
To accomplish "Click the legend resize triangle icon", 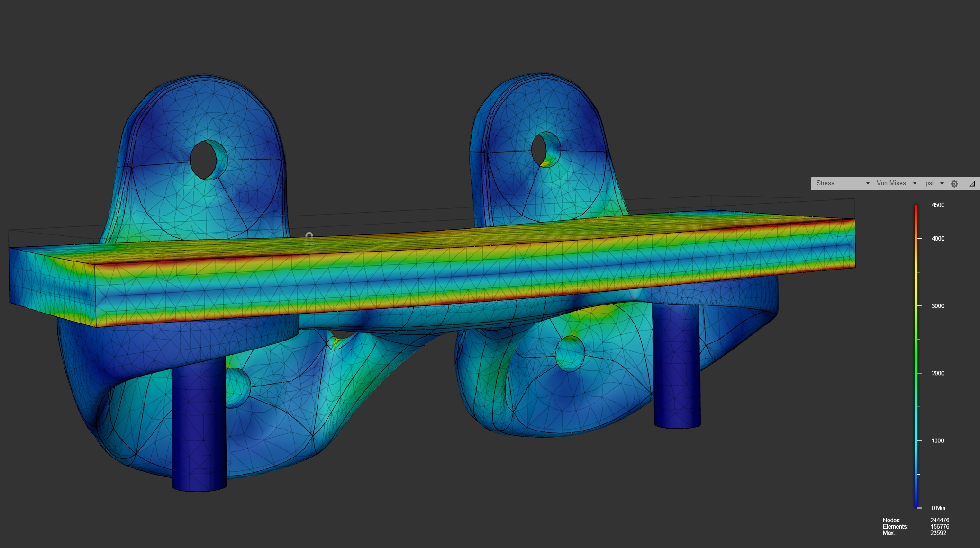I will 971,184.
